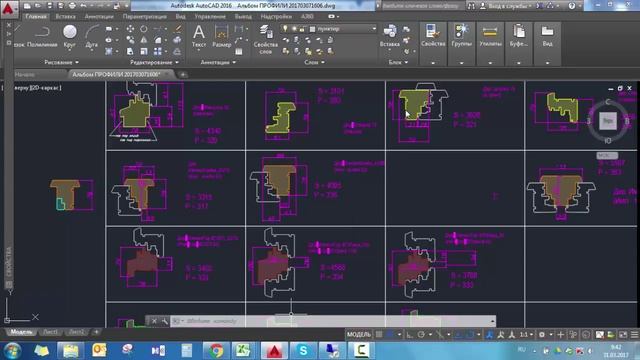The height and width of the screenshot is (360, 640).
Task: Select the Dimension (Размер) tool
Action: (x=222, y=36)
